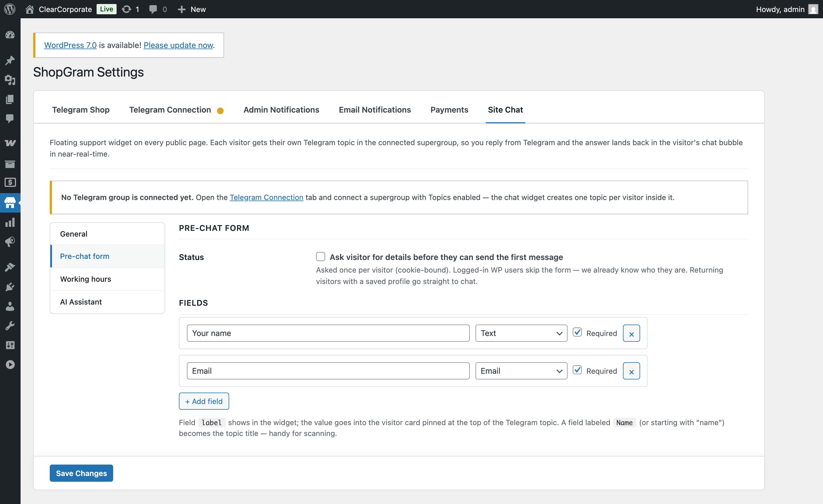The height and width of the screenshot is (504, 823).
Task: Open AI Assistant sub-section
Action: (x=107, y=302)
